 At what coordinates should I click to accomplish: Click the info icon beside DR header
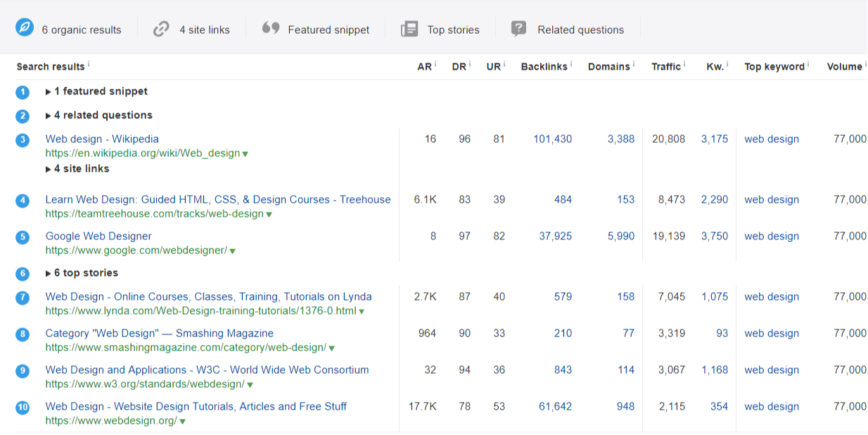[469, 63]
